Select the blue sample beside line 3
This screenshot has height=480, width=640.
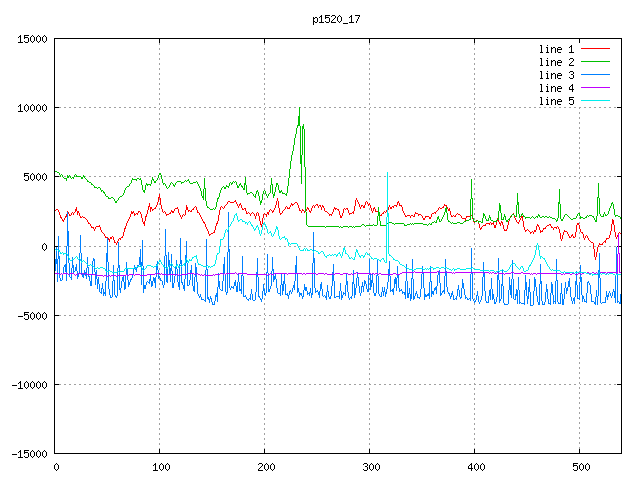pyautogui.click(x=596, y=75)
